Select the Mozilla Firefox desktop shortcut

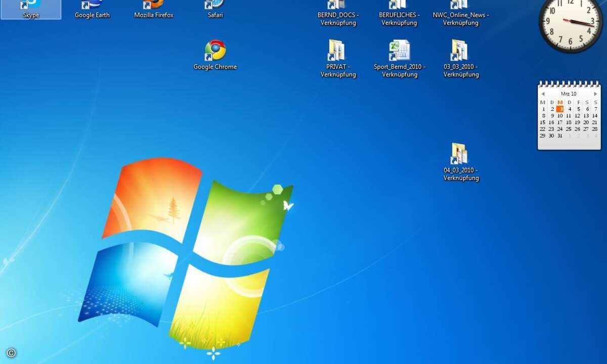(x=154, y=10)
